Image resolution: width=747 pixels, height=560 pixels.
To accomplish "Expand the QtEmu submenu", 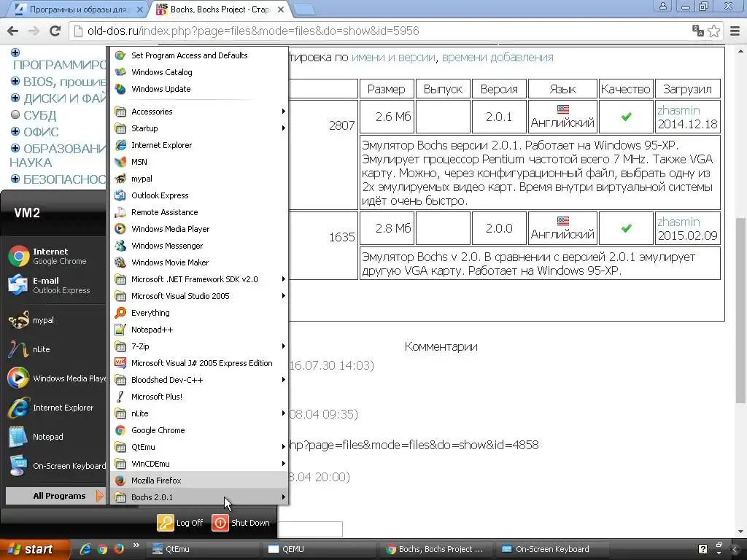I will pos(199,447).
